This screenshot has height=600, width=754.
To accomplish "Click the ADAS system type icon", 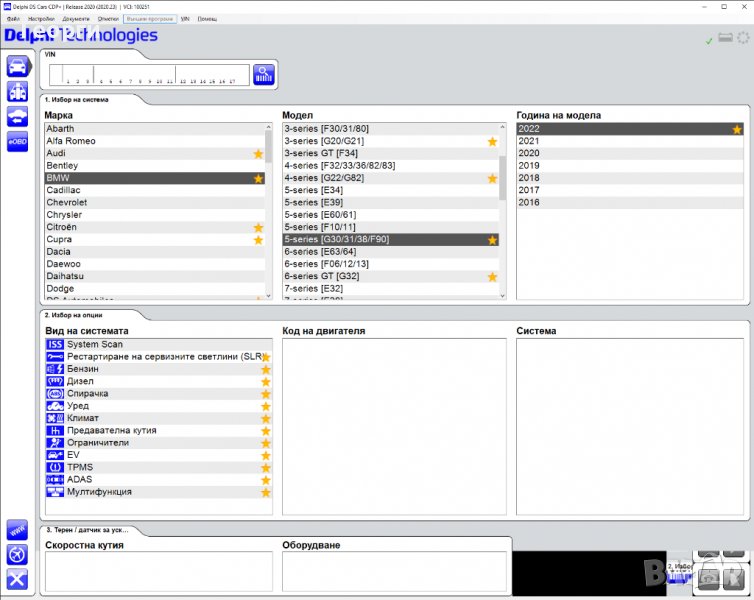I will 55,480.
